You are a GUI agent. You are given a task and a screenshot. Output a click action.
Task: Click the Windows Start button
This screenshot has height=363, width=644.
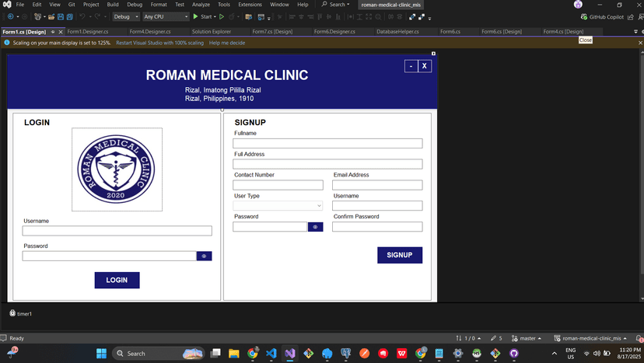click(x=101, y=353)
